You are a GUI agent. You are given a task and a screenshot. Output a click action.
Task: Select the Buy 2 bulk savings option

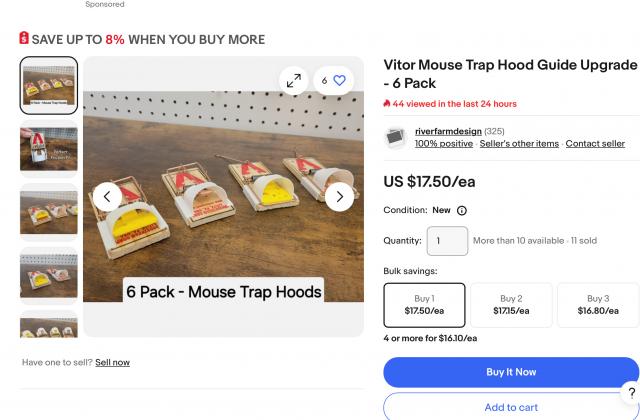511,305
